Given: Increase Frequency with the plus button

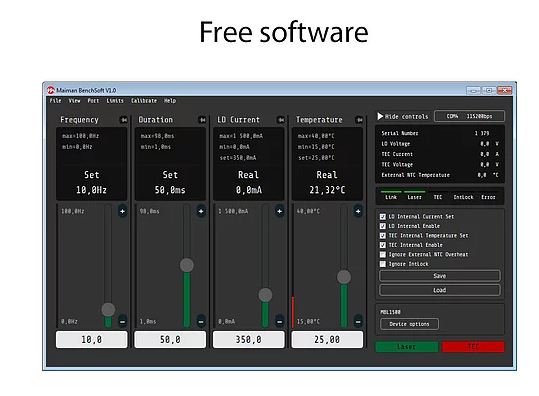Looking at the screenshot, I should click(x=122, y=211).
